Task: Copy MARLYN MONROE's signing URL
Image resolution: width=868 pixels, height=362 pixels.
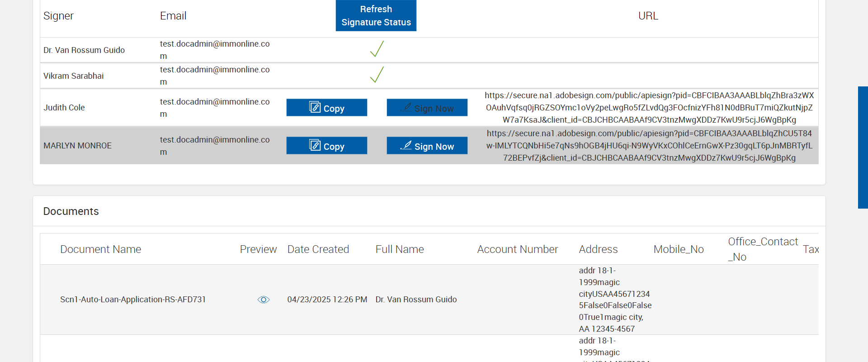Action: [327, 146]
